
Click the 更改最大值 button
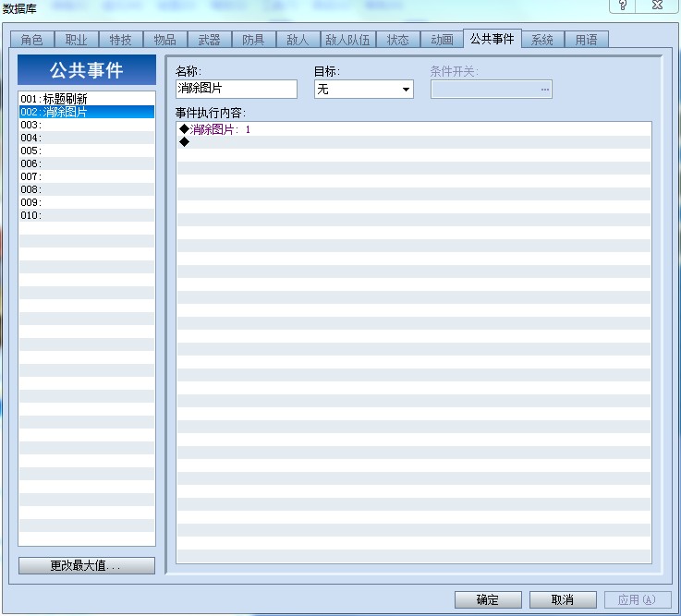[x=87, y=565]
